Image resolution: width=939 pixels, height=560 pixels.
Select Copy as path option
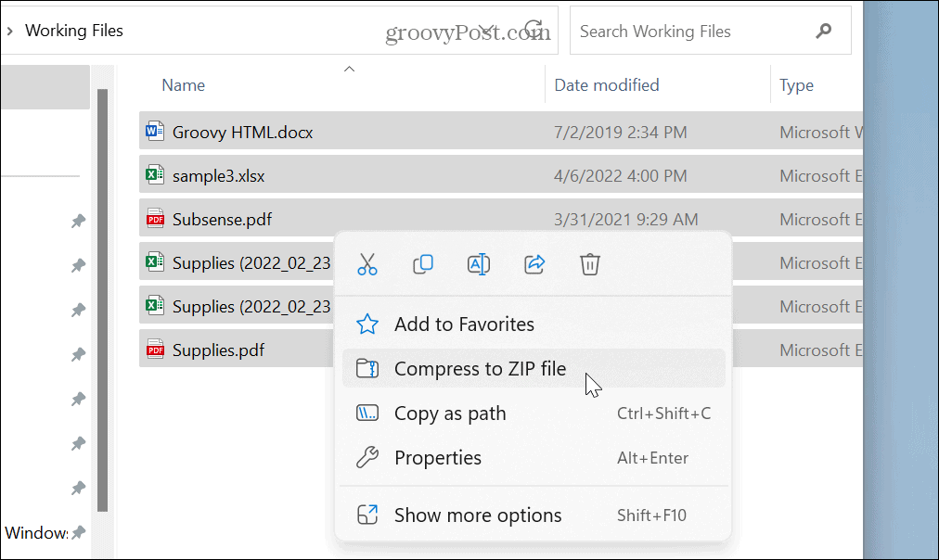(x=450, y=414)
